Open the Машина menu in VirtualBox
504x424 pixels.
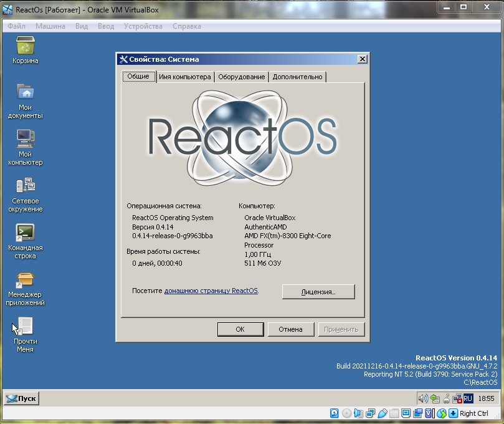click(50, 26)
